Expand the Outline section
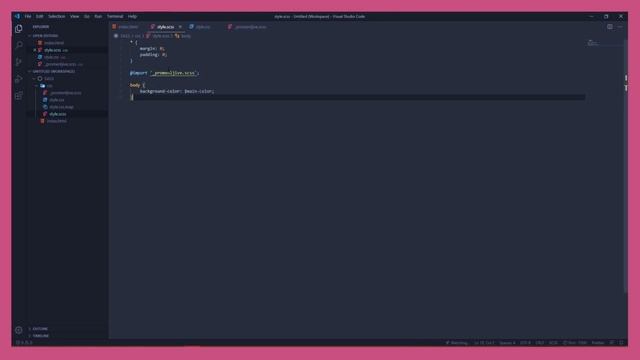 (40, 329)
